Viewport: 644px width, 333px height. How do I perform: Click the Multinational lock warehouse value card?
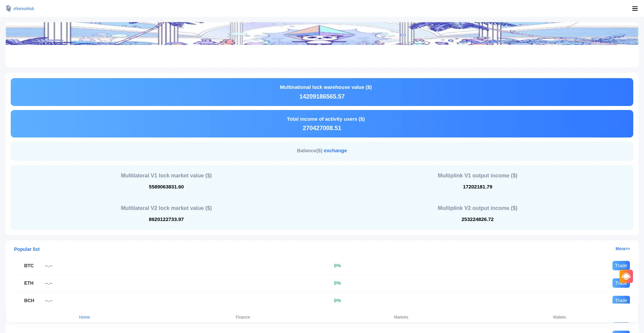point(322,92)
